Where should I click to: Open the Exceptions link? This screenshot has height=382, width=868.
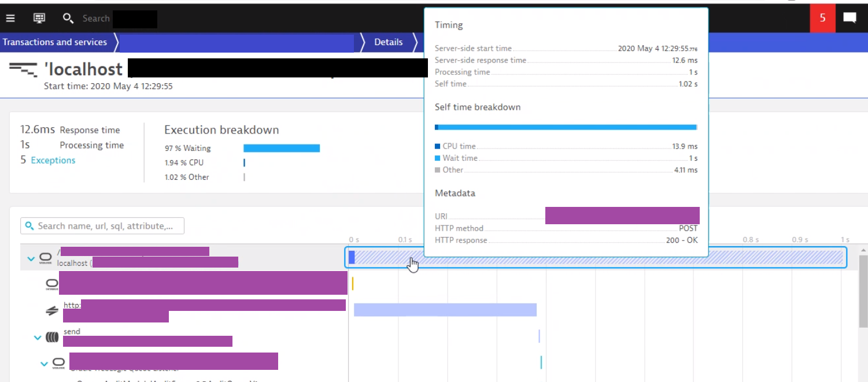(53, 161)
